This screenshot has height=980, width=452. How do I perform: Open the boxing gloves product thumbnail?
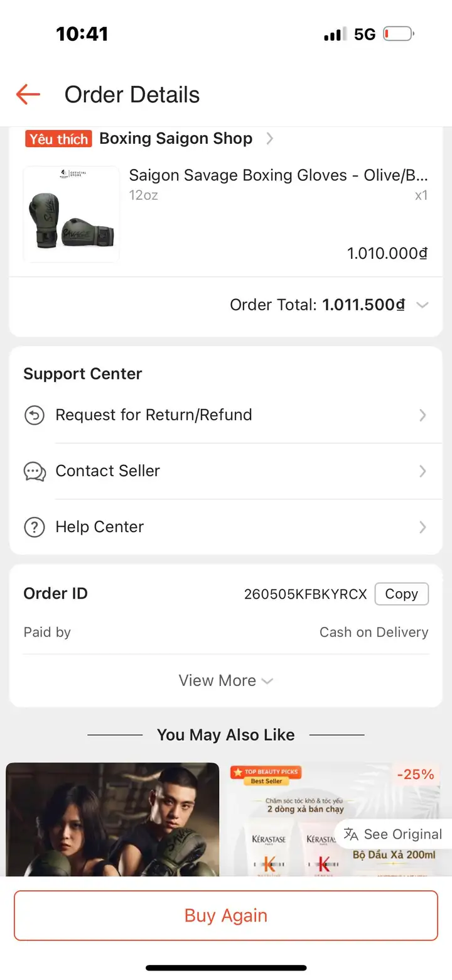(72, 214)
